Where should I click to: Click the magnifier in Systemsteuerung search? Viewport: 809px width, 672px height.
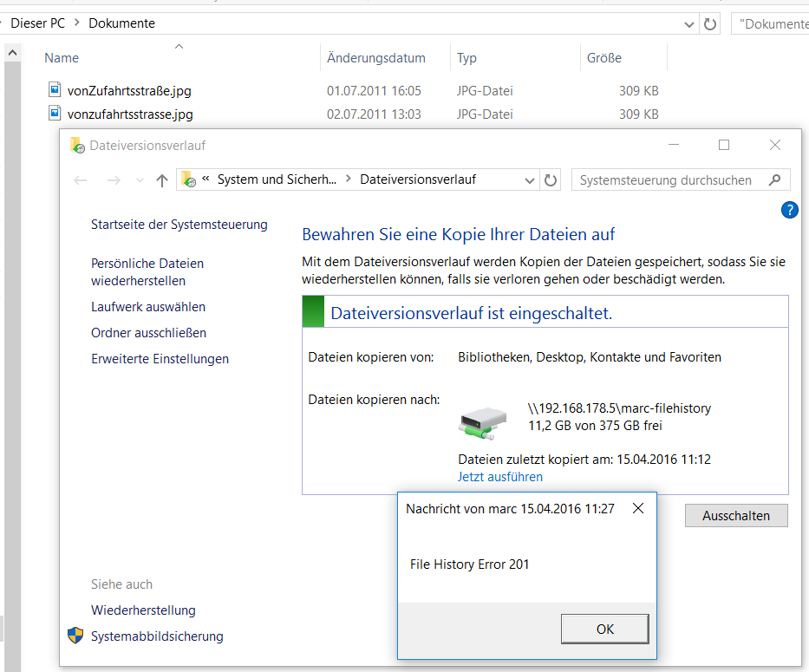(773, 180)
